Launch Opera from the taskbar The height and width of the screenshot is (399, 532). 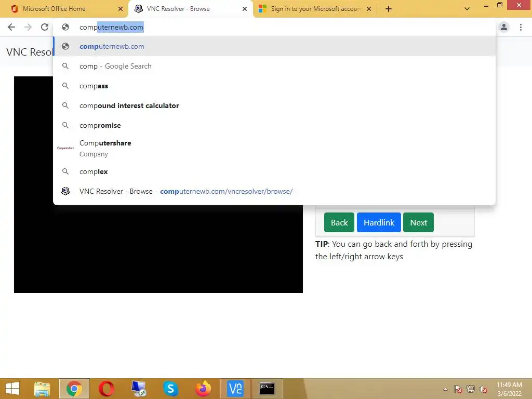pos(106,389)
